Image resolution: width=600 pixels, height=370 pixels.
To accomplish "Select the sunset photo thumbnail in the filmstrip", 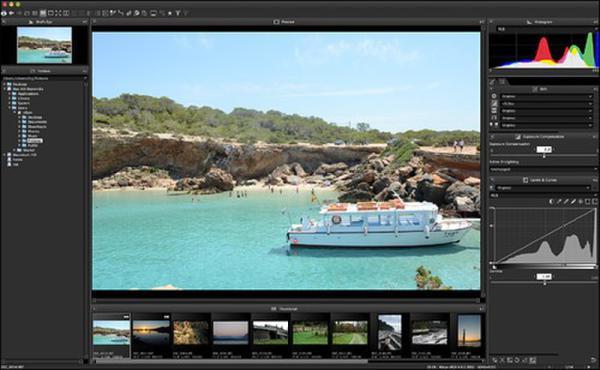I will click(151, 332).
